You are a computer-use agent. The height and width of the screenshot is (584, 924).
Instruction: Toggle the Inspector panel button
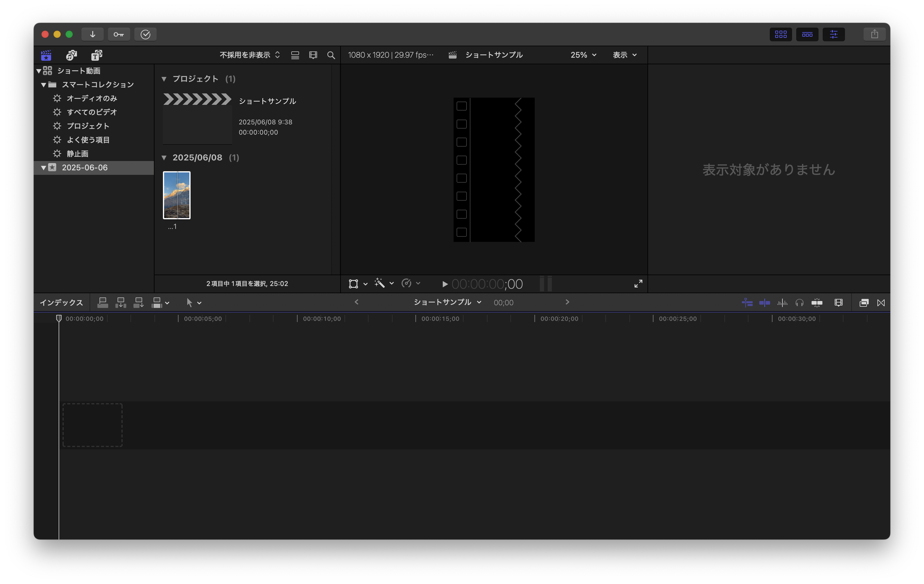point(834,34)
